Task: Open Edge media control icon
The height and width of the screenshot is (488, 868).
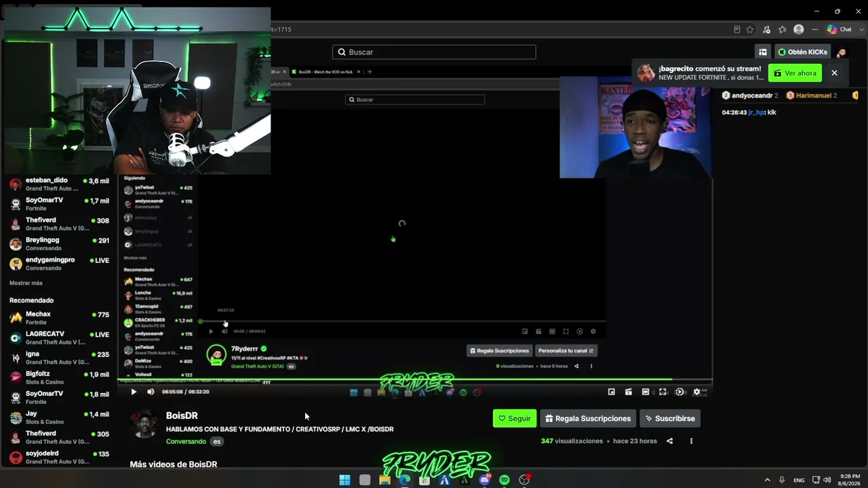Action: (x=766, y=29)
